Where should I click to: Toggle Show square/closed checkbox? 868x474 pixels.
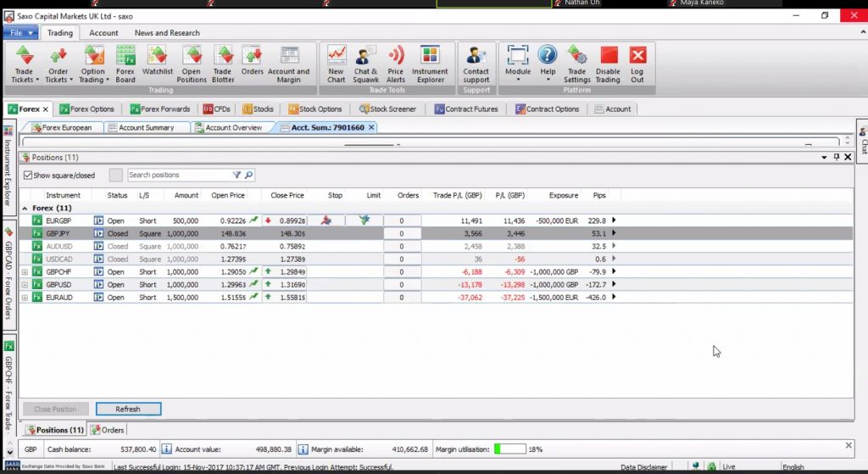coord(28,175)
